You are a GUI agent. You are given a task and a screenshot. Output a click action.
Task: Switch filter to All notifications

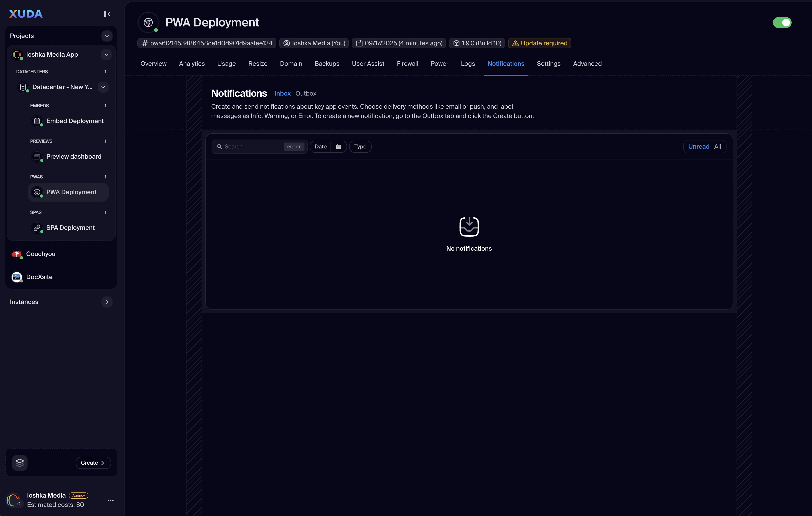tap(718, 146)
